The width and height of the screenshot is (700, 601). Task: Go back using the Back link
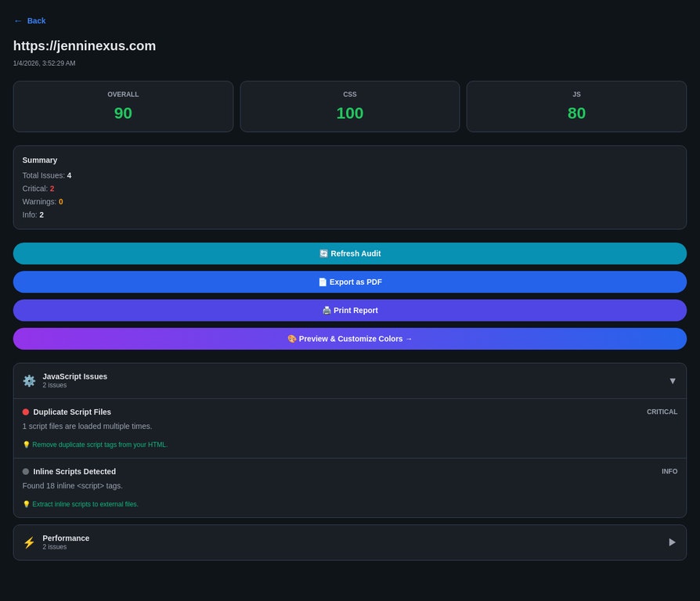pyautogui.click(x=30, y=20)
